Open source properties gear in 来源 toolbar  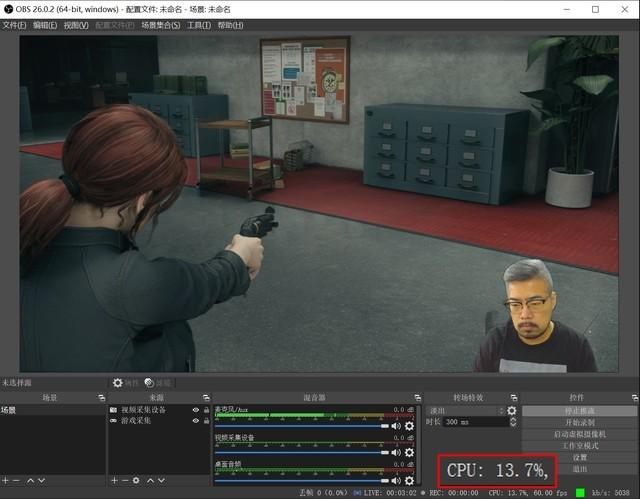tap(136, 481)
